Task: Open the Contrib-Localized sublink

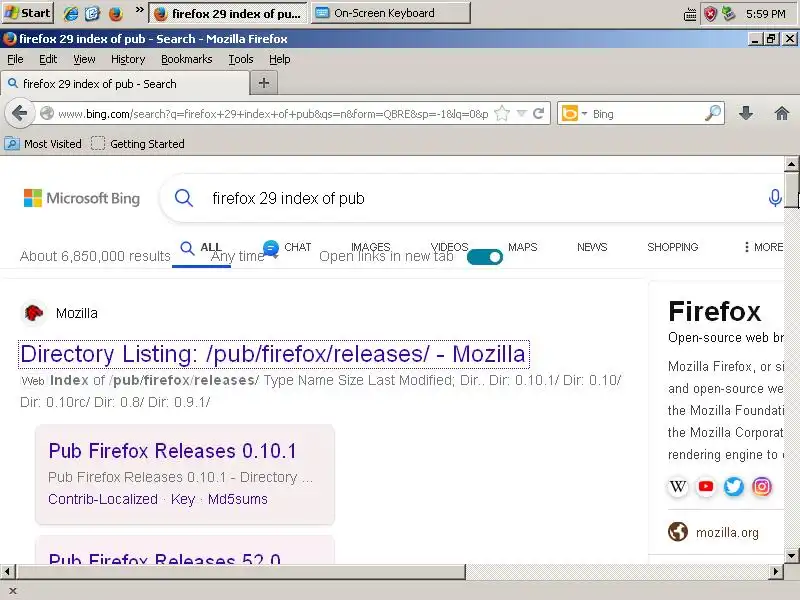Action: tap(103, 499)
